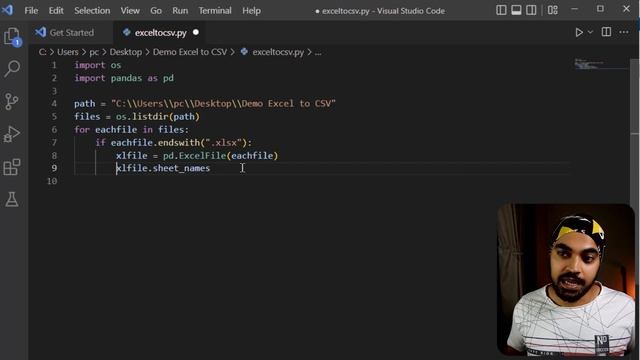Open the Search view icon

[12, 69]
